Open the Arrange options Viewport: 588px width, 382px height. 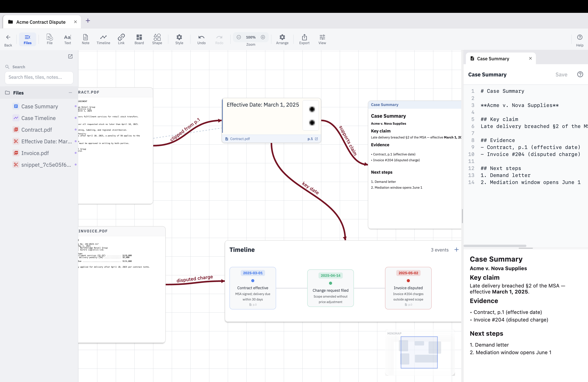[282, 39]
